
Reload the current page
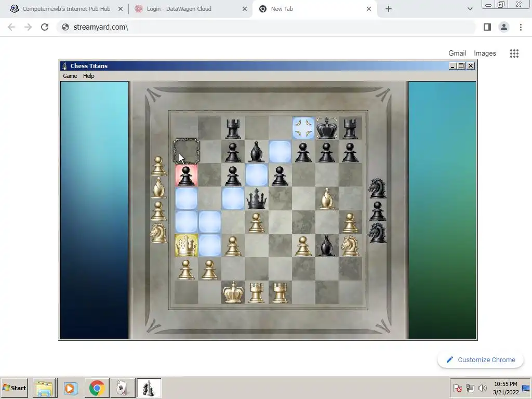[x=45, y=27]
